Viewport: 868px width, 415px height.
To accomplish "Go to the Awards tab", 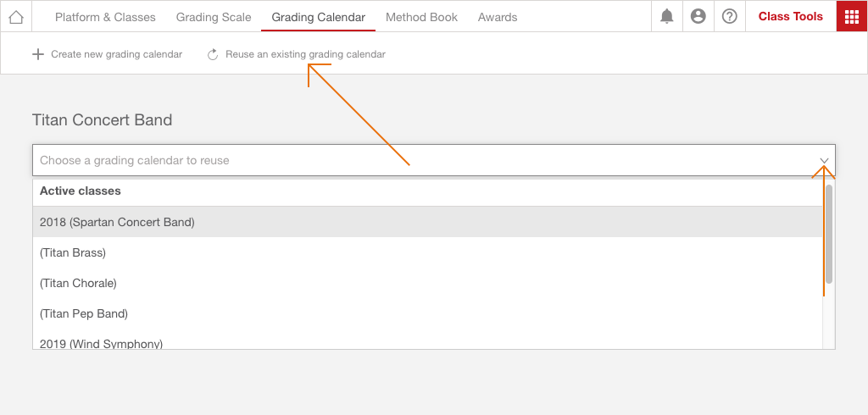I will (x=498, y=17).
